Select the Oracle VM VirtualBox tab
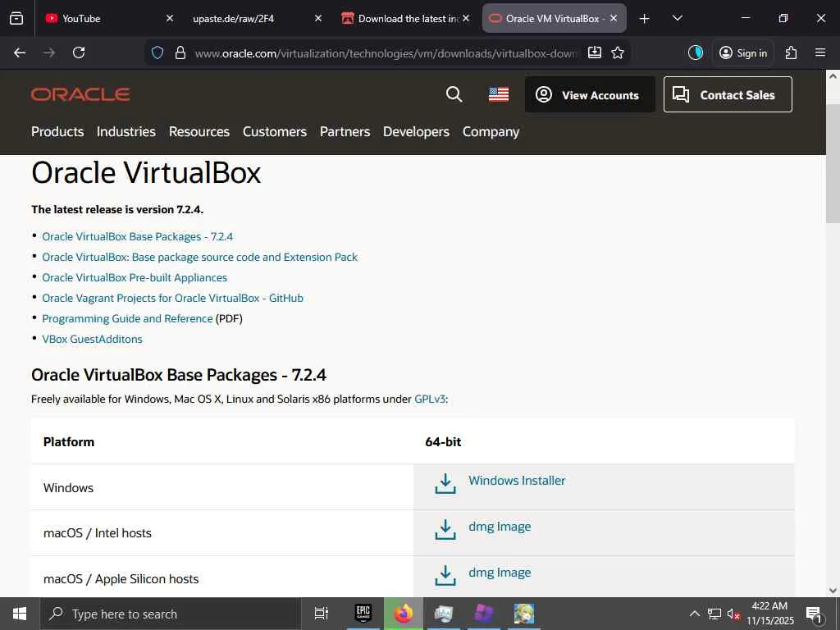This screenshot has width=840, height=630. (554, 19)
